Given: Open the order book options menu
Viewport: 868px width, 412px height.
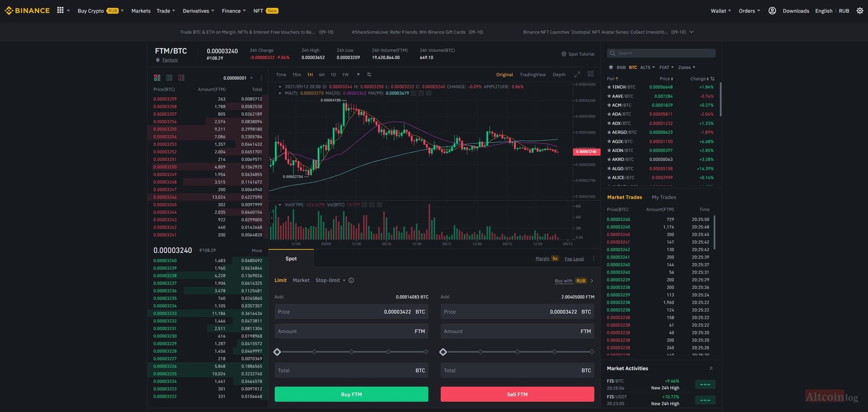Looking at the screenshot, I should (261, 78).
